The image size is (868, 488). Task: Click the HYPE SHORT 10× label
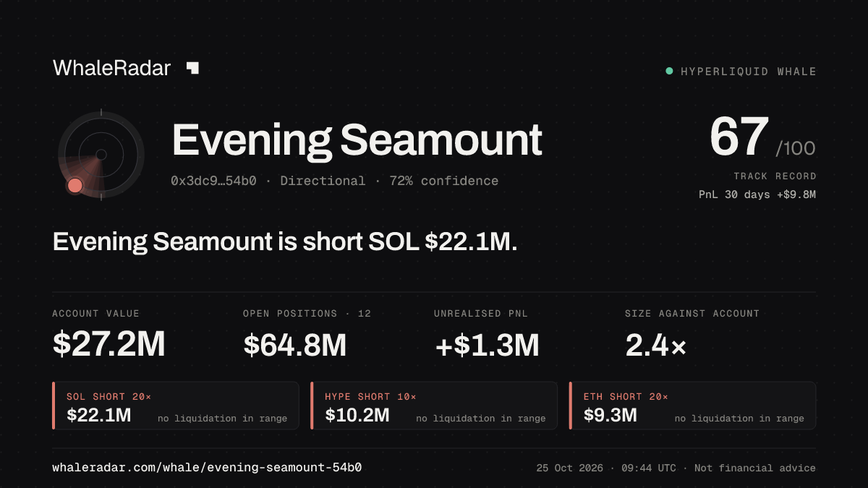(370, 397)
